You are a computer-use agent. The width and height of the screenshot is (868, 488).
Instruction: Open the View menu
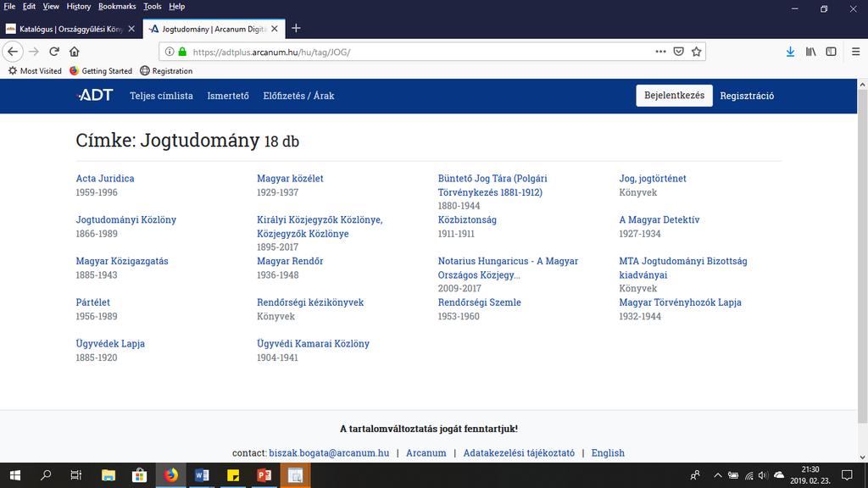50,7
